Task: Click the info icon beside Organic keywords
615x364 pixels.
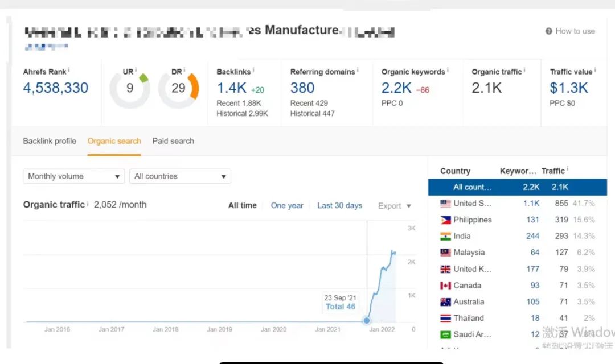Action: coord(448,70)
